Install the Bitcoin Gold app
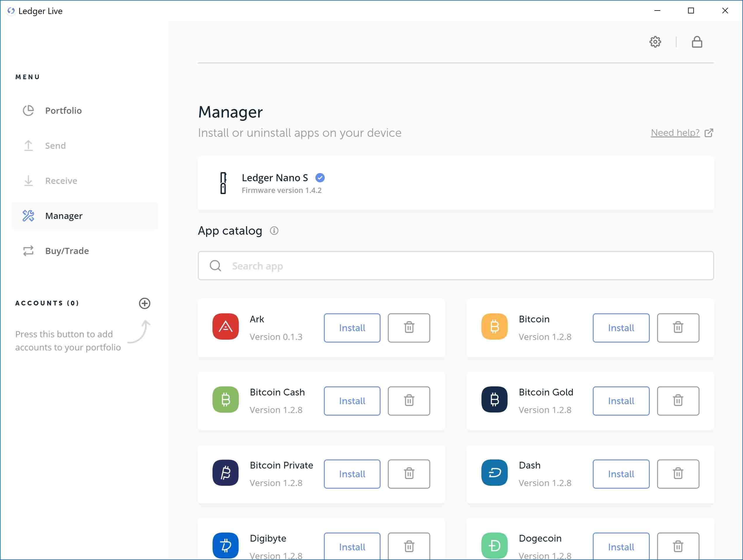 point(621,401)
